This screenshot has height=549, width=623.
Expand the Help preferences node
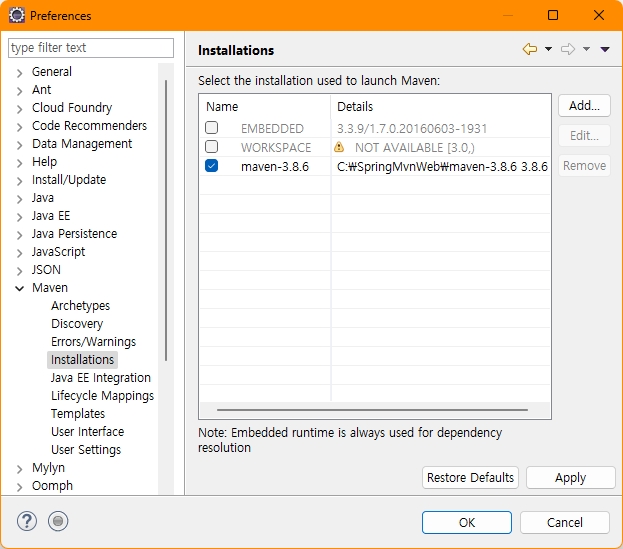19,163
